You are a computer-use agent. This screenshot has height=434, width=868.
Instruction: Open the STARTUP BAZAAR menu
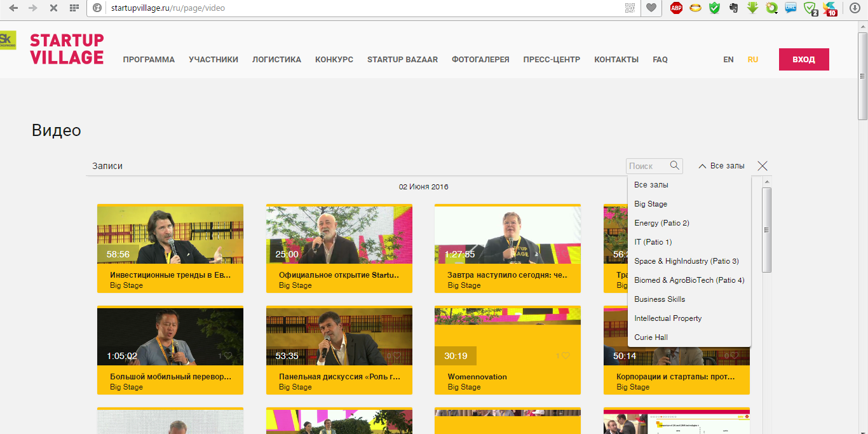click(402, 60)
